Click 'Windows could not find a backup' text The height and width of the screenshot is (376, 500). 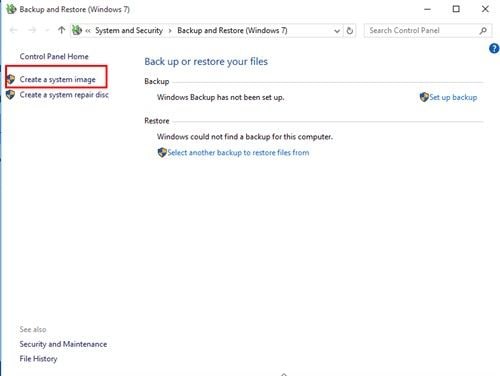(x=245, y=137)
